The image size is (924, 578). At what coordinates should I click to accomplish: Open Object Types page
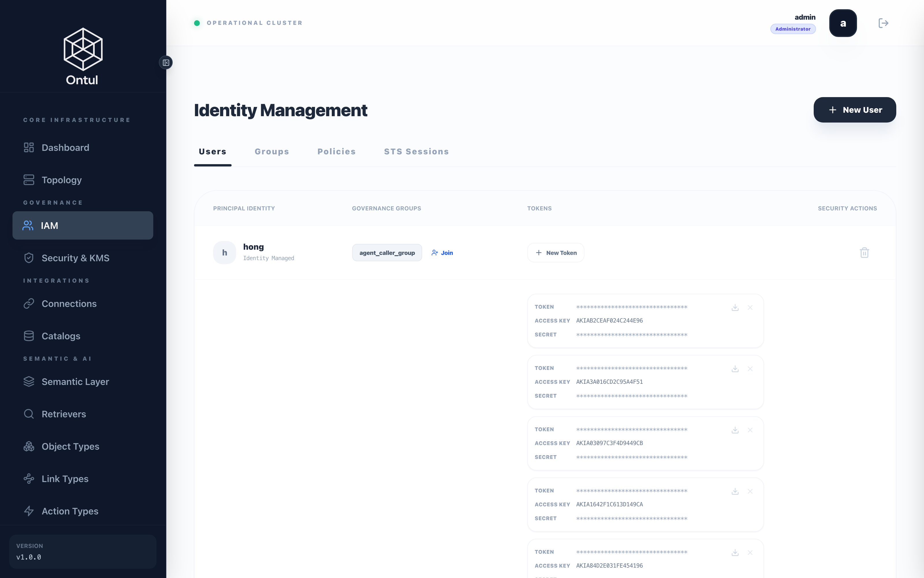83,446
